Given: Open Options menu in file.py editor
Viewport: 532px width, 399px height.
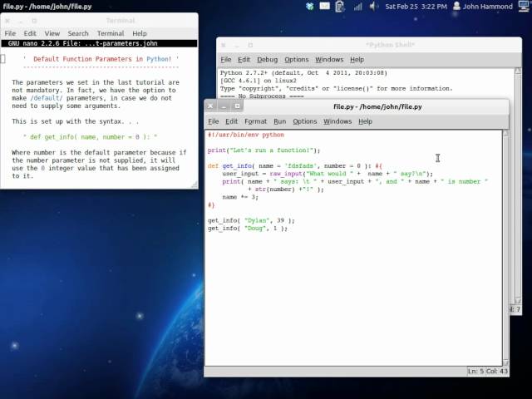Looking at the screenshot, I should tap(305, 121).
